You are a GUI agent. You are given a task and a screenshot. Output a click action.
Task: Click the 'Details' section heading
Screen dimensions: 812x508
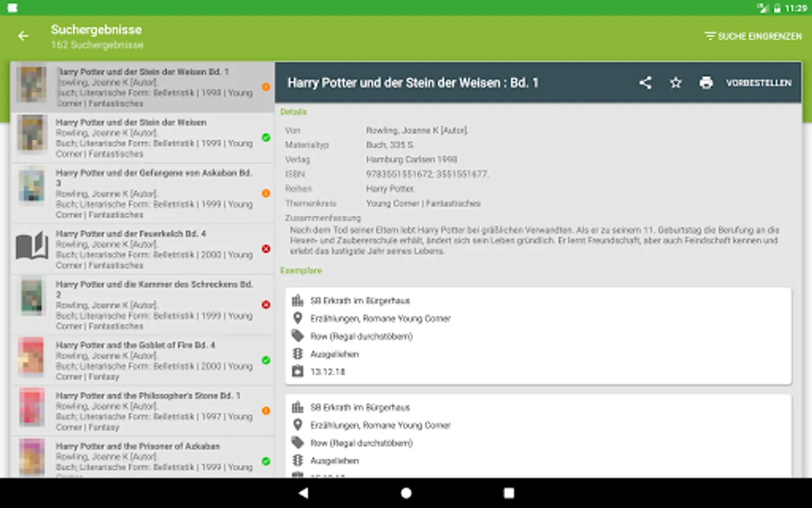293,112
